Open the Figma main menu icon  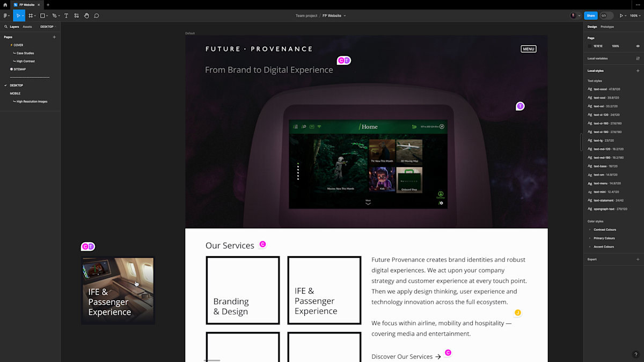(6, 16)
